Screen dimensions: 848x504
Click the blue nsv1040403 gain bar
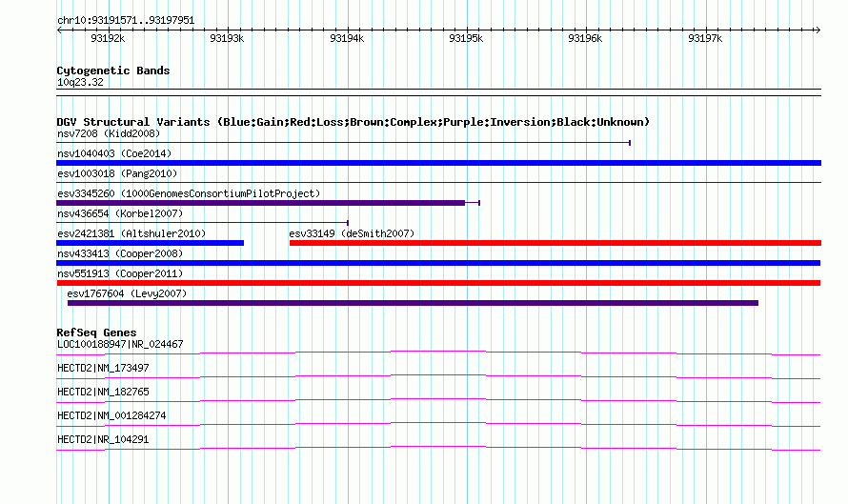coord(438,163)
